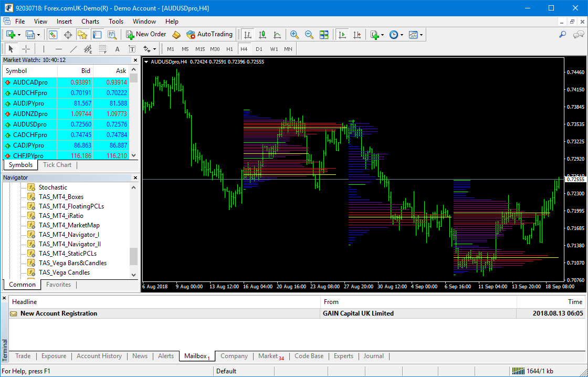
Task: Toggle chart Auto Scroll icon
Action: (x=342, y=35)
